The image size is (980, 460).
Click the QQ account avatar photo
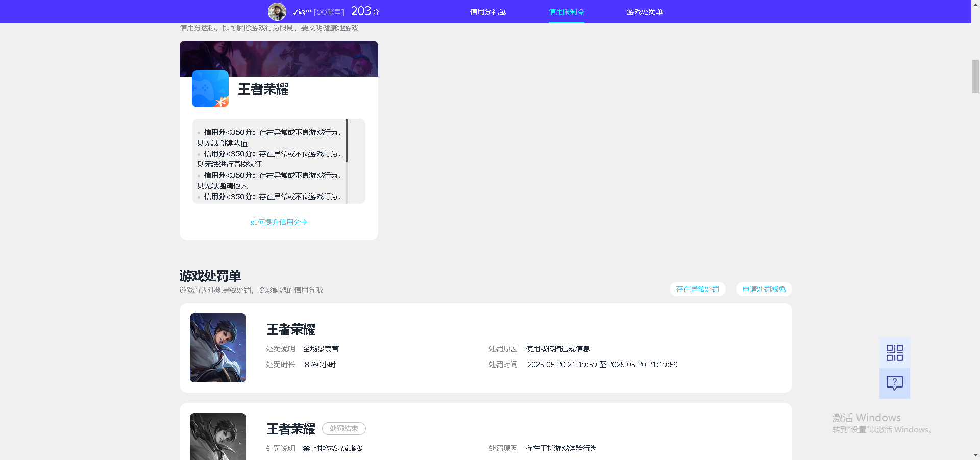277,11
